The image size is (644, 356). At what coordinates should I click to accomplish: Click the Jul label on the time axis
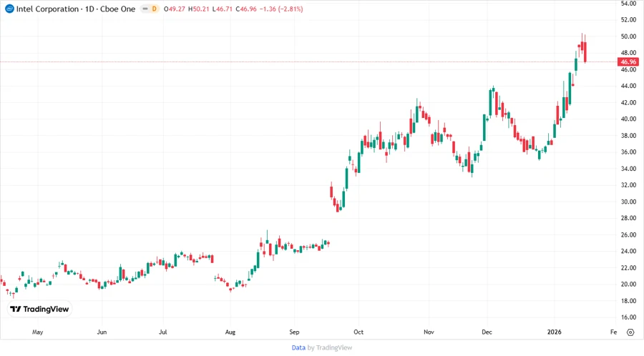163,332
